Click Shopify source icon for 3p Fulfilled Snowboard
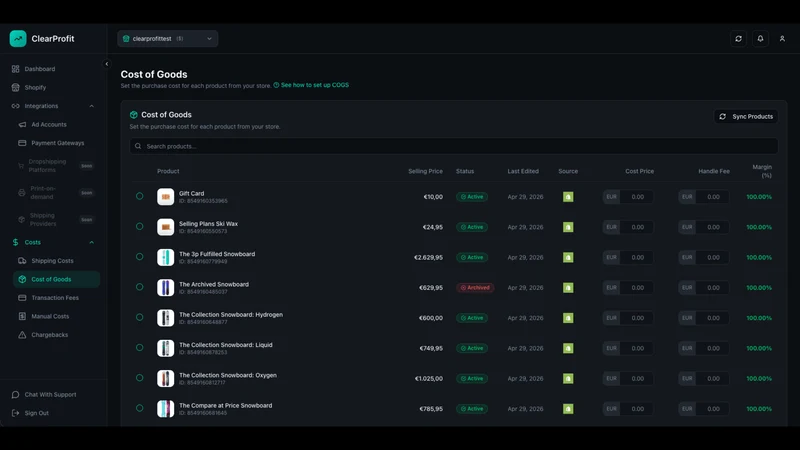This screenshot has width=800, height=450. coord(568,257)
